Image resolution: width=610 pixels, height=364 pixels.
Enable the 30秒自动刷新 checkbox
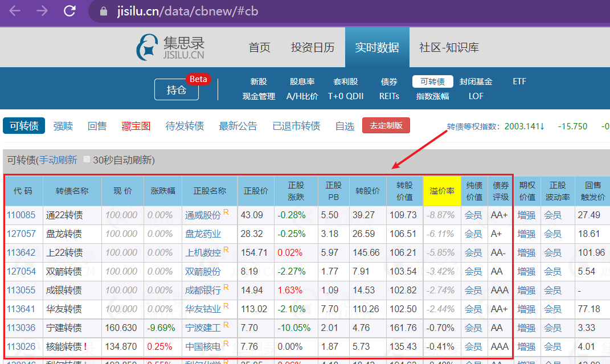pyautogui.click(x=87, y=159)
